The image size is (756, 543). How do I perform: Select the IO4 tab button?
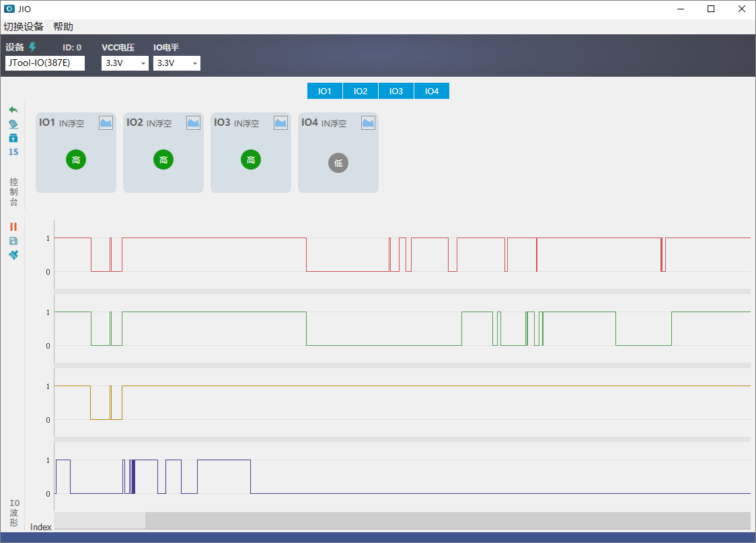(x=432, y=91)
